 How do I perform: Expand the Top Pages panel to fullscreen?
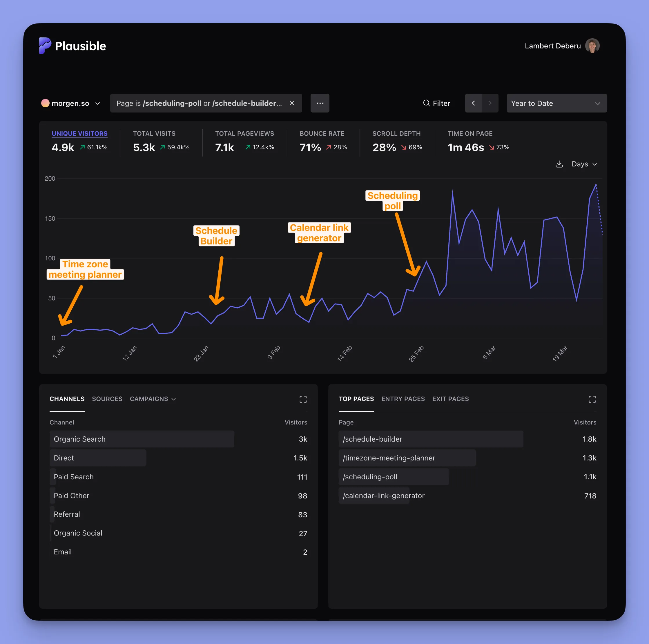point(592,399)
